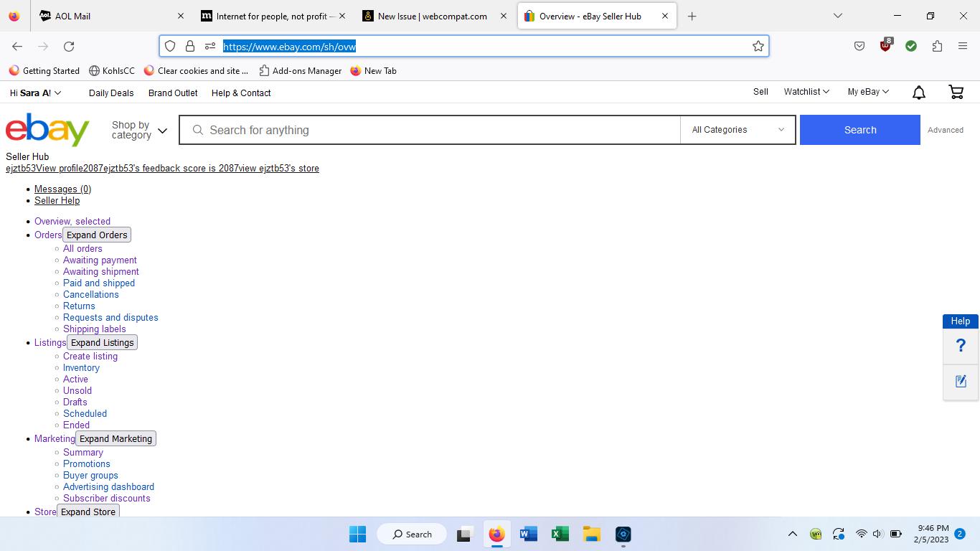980x551 pixels.
Task: Reload the page in Firefox
Action: [x=69, y=46]
